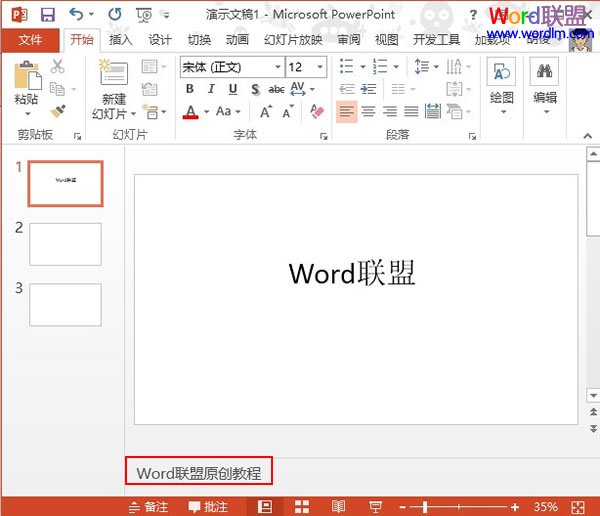The width and height of the screenshot is (600, 516).
Task: Open 批注 Comments button
Action: (208, 507)
